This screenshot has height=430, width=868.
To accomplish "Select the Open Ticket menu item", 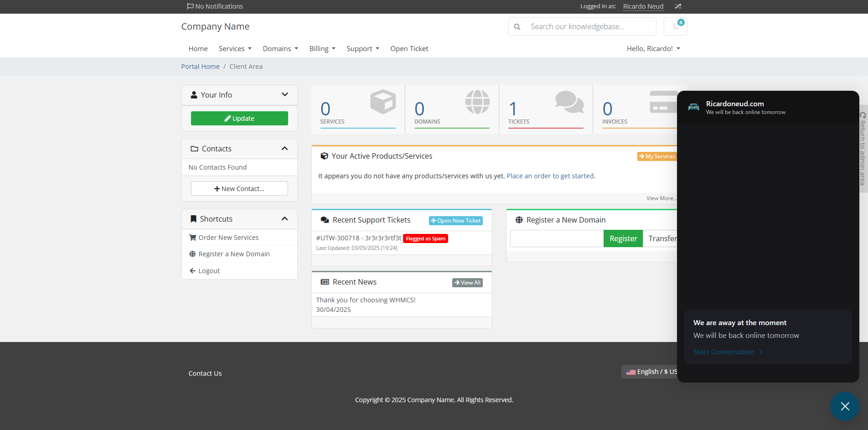I will coord(409,49).
